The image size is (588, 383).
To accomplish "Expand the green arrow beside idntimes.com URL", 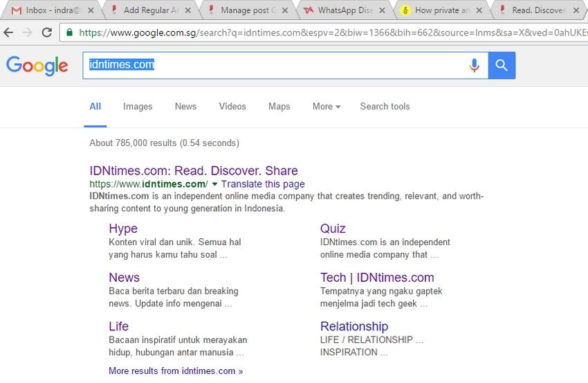I will [x=214, y=184].
